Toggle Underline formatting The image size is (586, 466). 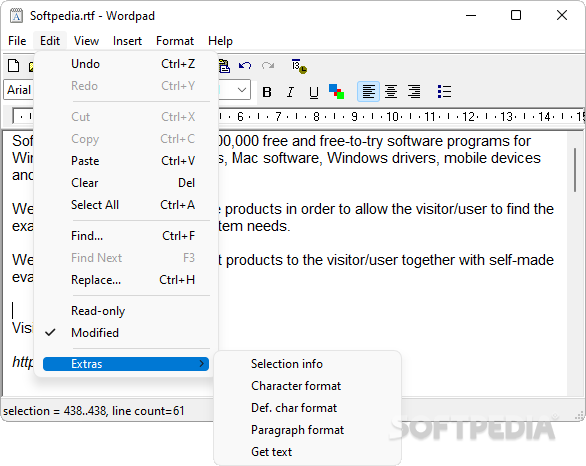[x=314, y=92]
